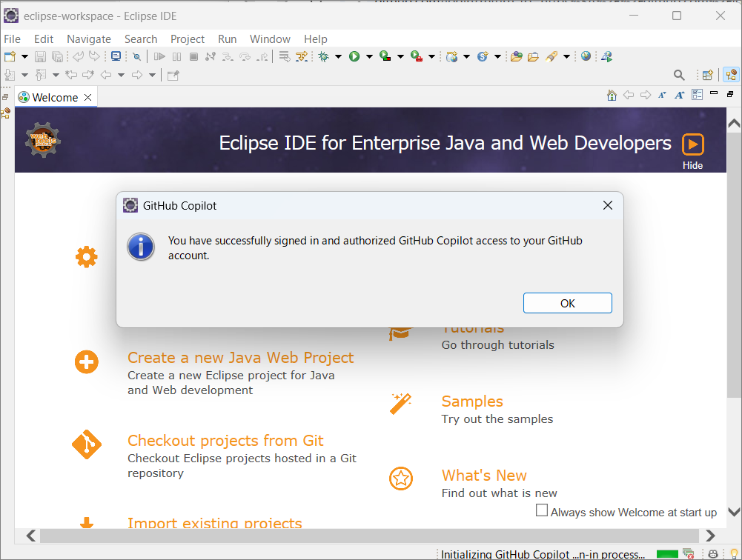This screenshot has height=560, width=742.
Task: Click the Open Task folder icon
Action: [x=533, y=57]
